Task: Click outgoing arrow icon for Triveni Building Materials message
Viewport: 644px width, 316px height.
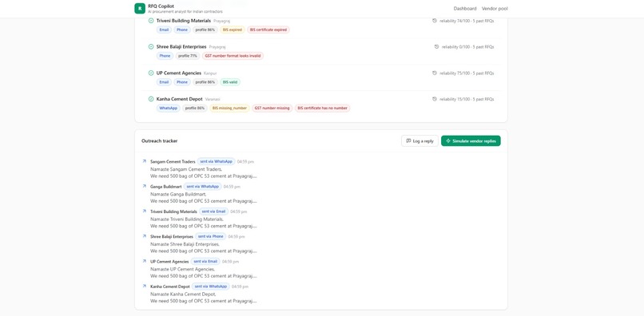Action: click(x=144, y=211)
